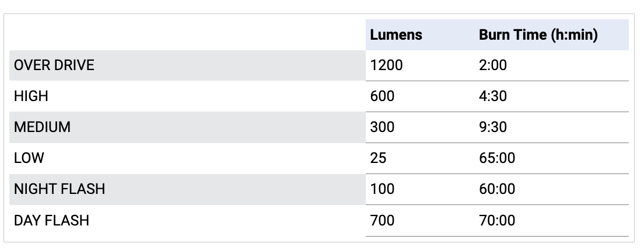This screenshot has height=250, width=644.
Task: Select the NIGHT FLASH row label
Action: (x=60, y=189)
